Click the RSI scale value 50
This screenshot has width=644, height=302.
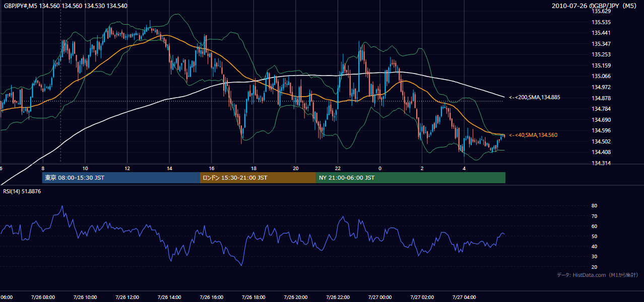(x=595, y=236)
